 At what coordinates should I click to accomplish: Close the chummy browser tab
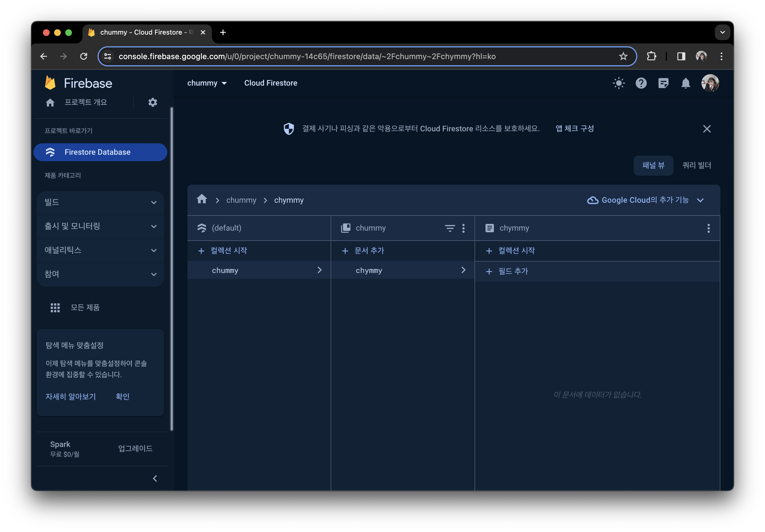click(203, 32)
